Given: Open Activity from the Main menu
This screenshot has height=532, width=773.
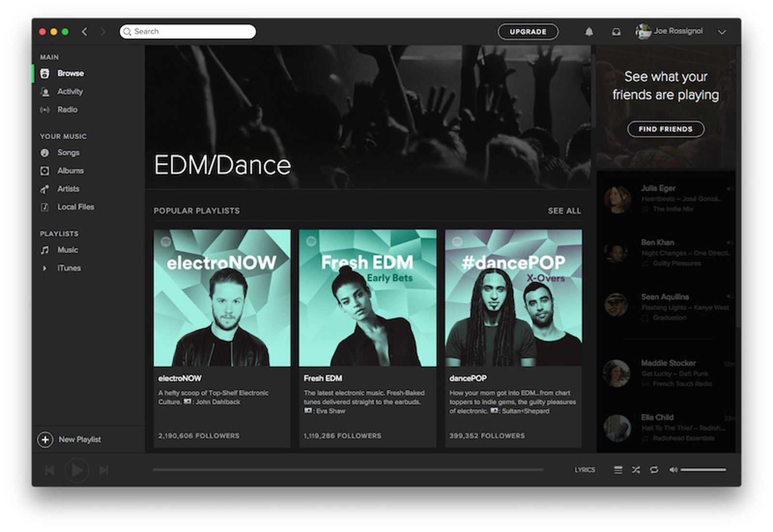Looking at the screenshot, I should tap(70, 92).
